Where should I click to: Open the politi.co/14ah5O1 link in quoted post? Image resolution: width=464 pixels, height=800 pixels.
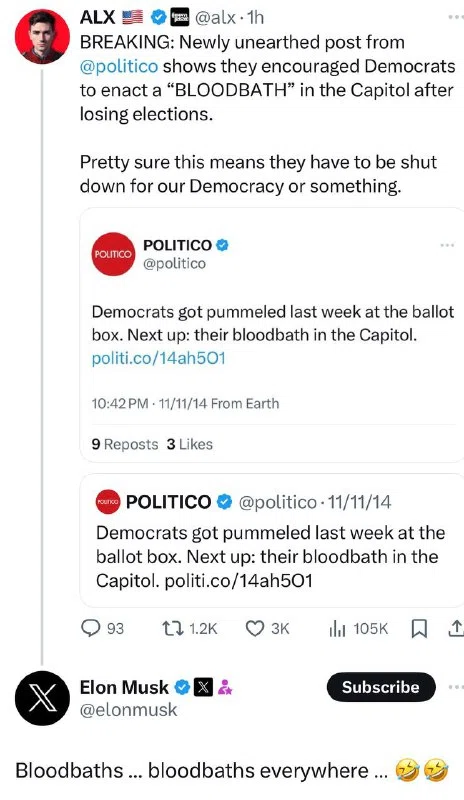(158, 358)
